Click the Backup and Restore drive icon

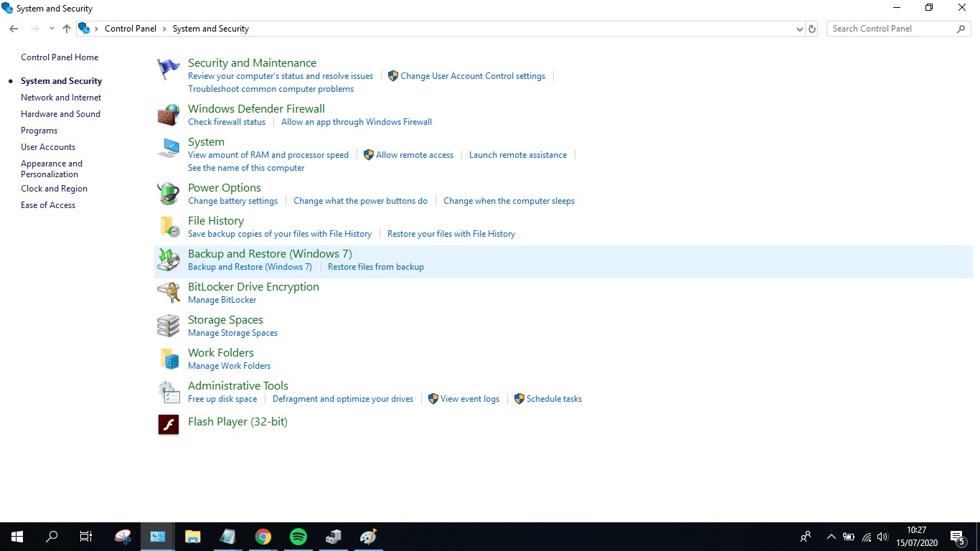(169, 260)
